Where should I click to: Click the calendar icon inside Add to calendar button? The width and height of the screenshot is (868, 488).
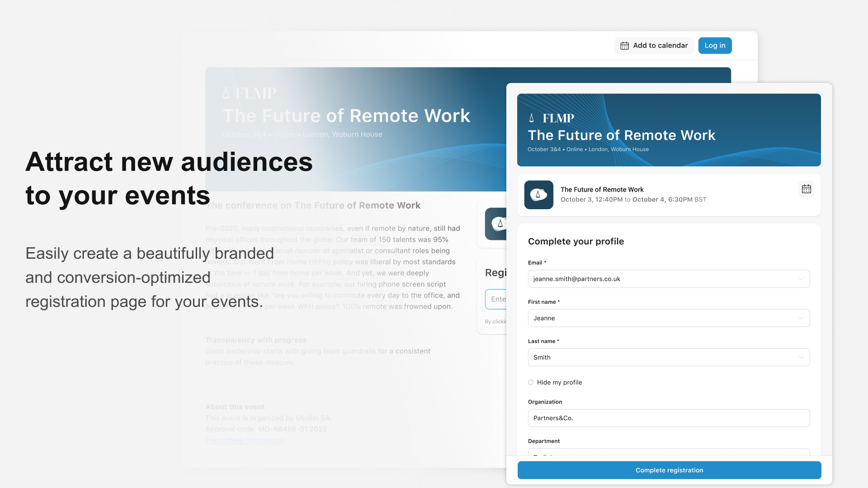625,45
